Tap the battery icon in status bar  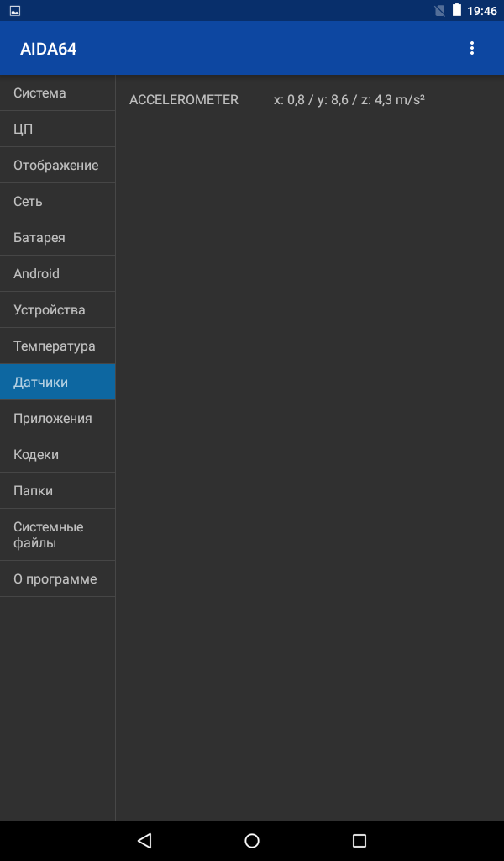coord(457,10)
